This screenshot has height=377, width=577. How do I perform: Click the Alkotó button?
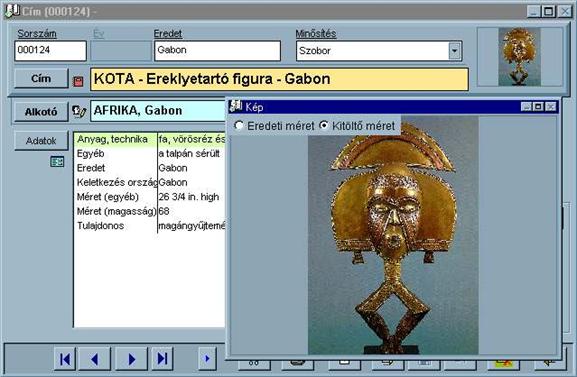click(x=41, y=112)
